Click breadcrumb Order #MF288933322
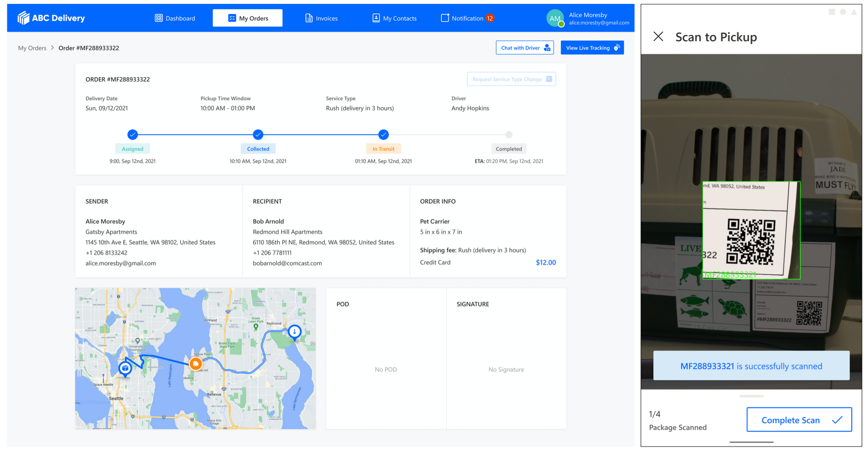This screenshot has width=868, height=452. point(89,48)
